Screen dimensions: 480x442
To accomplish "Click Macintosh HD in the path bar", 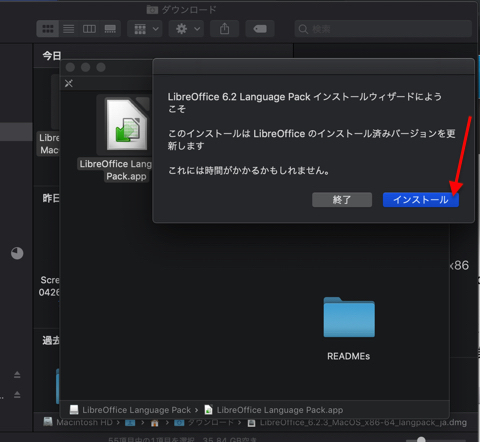I will coord(78,422).
